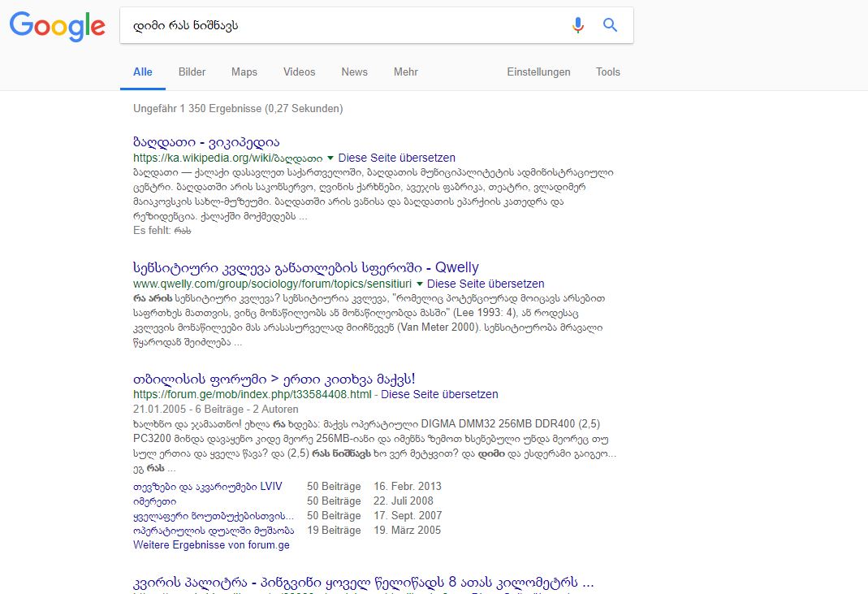
Task: Open the sitelink dated 19. März 2005
Action: (x=214, y=531)
